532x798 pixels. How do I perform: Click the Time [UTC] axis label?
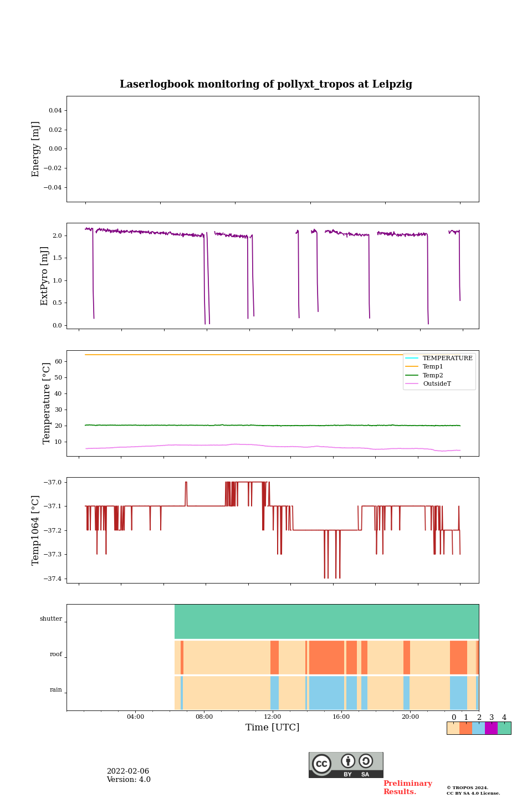[x=273, y=727]
